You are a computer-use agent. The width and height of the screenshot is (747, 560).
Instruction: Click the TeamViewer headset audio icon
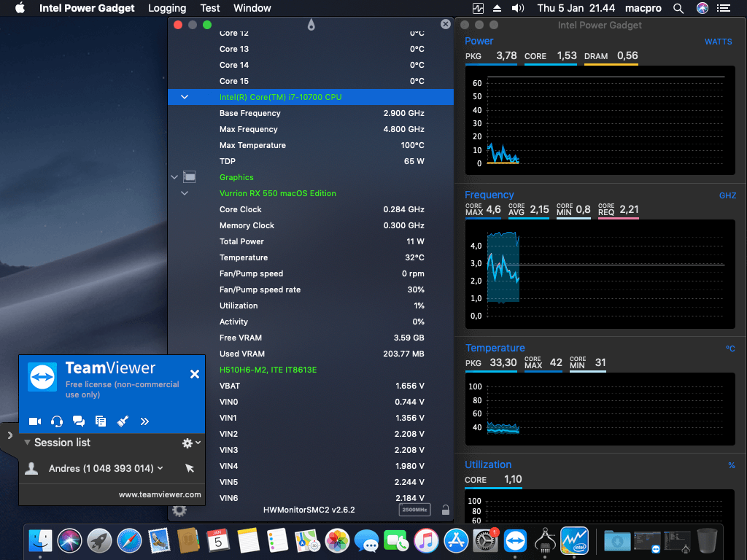(57, 421)
